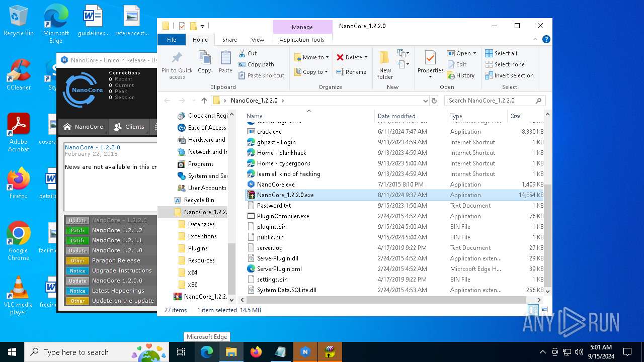Click Pin to Quick access icon

177,65
